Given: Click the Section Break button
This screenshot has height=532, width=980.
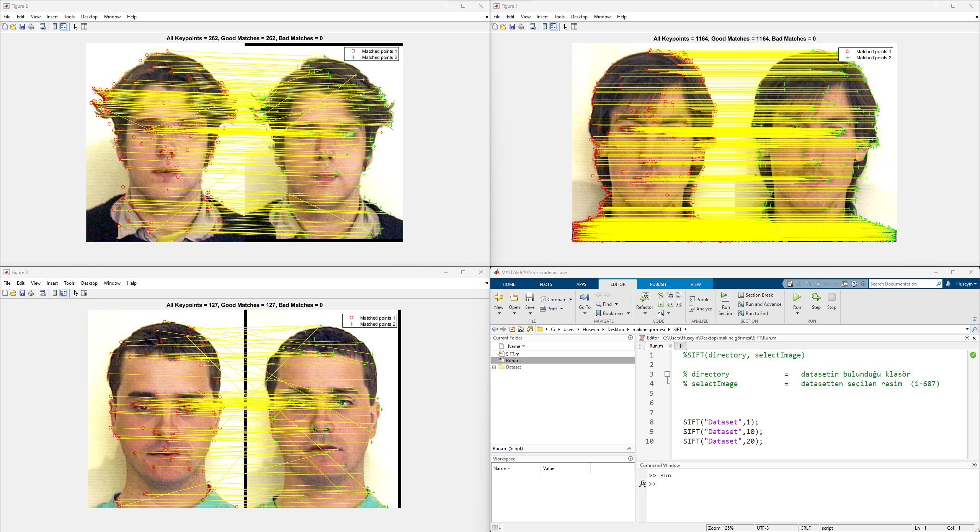Looking at the screenshot, I should pyautogui.click(x=755, y=295).
